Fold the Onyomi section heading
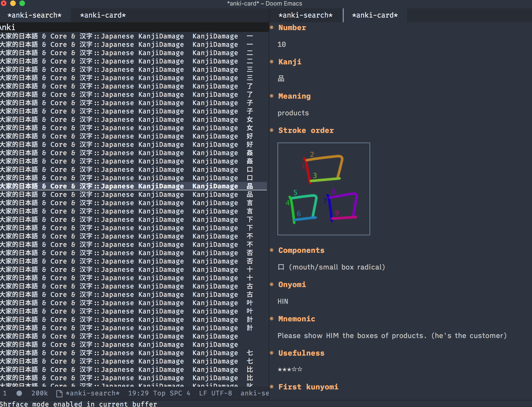 tap(292, 285)
